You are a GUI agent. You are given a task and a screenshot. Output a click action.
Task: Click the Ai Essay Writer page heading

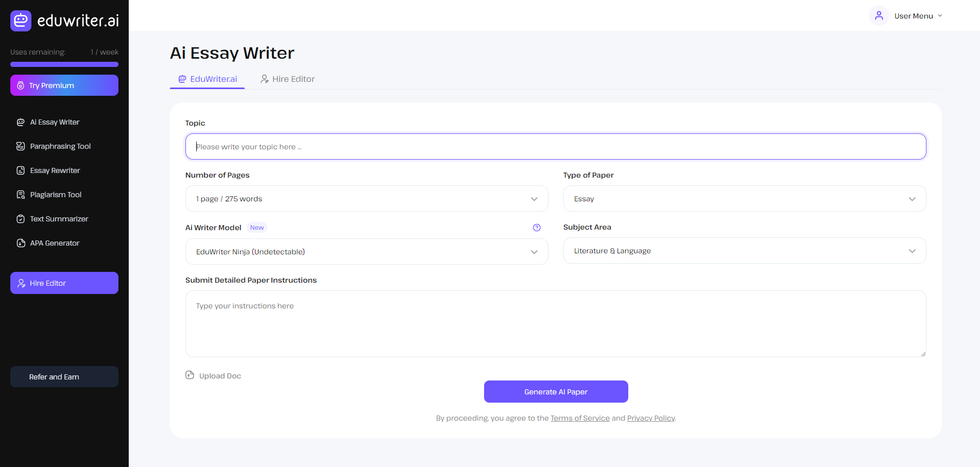pyautogui.click(x=232, y=53)
